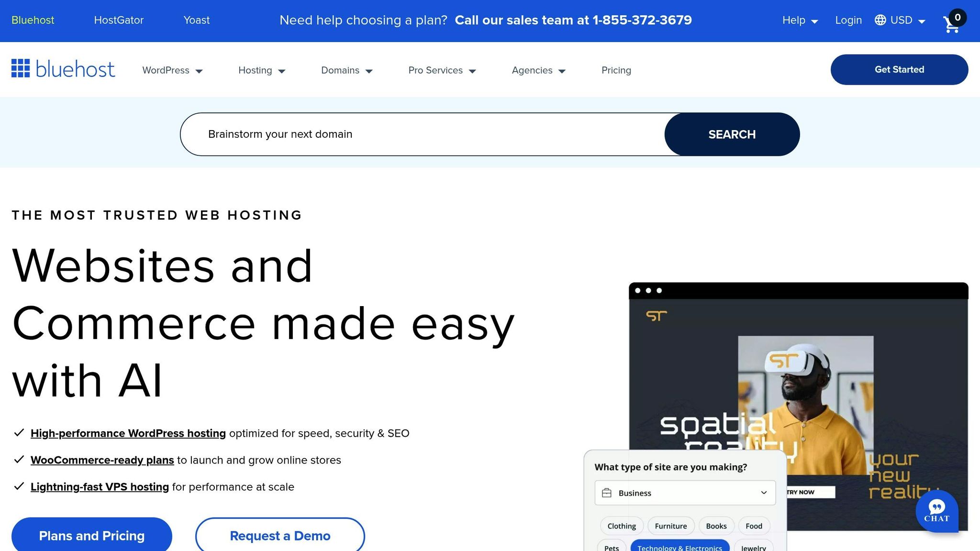The image size is (980, 551).
Task: Click the Get Started button
Action: pos(899,69)
